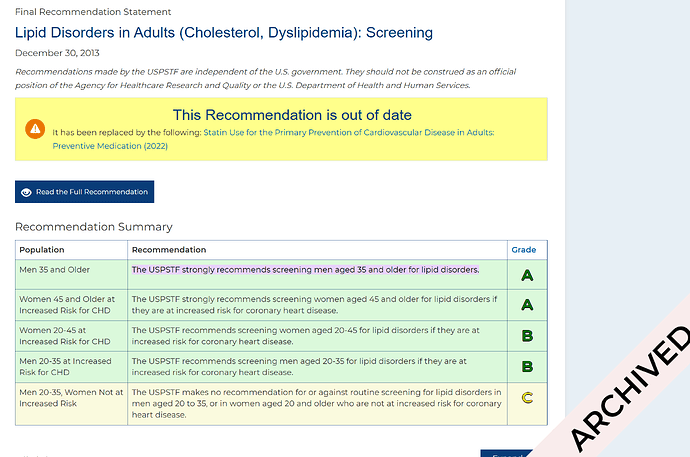Click the Recommendation column header
Screen dimensions: 690x457
click(169, 249)
